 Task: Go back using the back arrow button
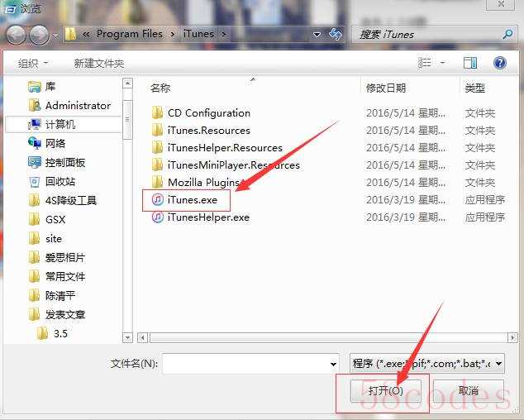pyautogui.click(x=16, y=35)
